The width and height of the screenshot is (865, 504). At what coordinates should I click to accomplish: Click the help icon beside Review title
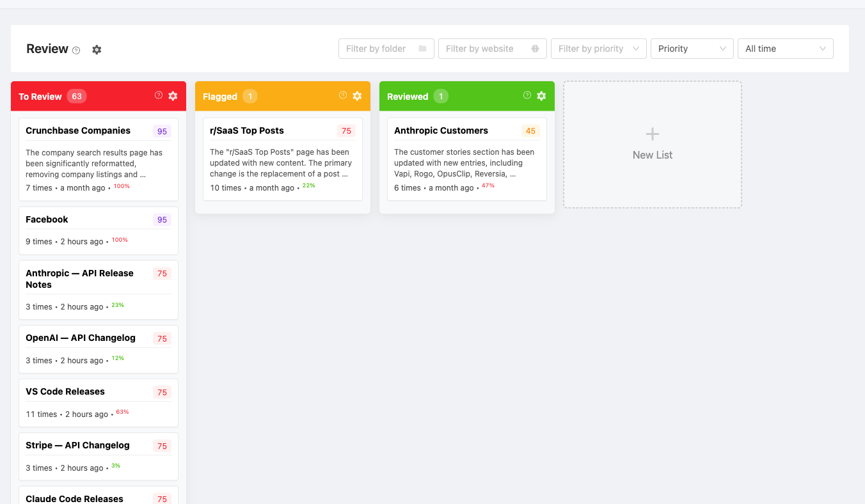[76, 51]
